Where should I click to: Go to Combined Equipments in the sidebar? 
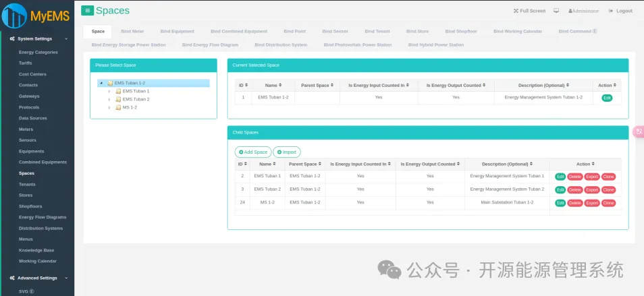43,162
